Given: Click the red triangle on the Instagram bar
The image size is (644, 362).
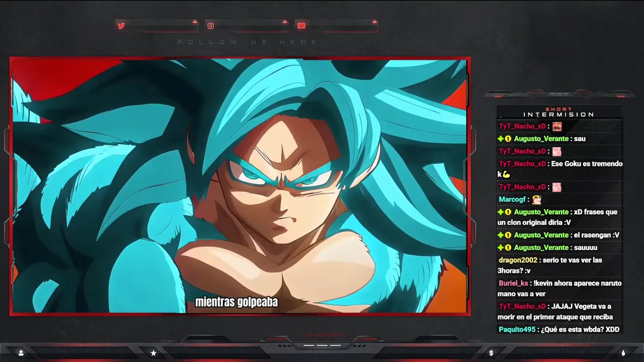Looking at the screenshot, I should [x=285, y=22].
